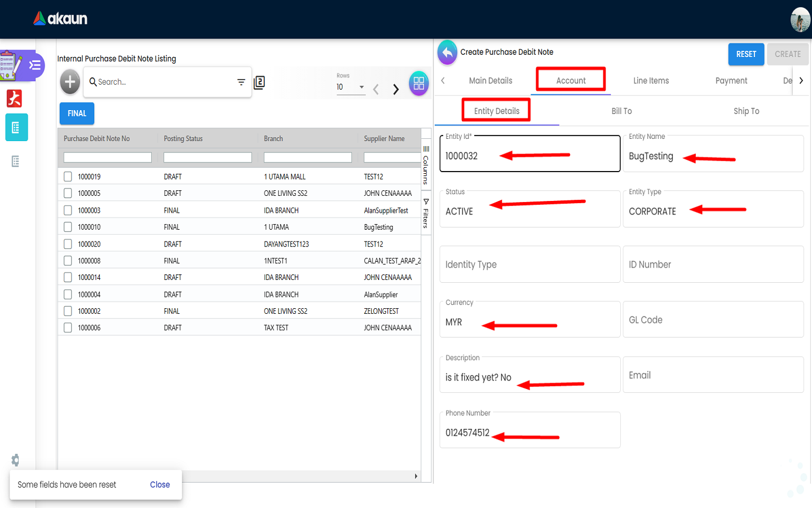Switch to the Line Items tab

(651, 81)
